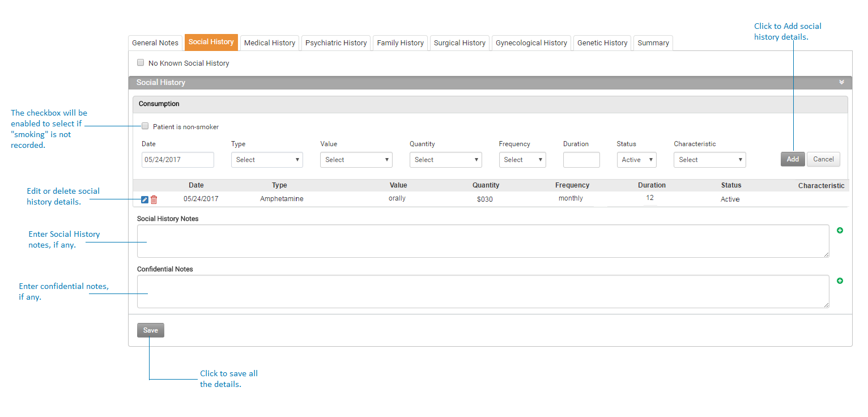Open the Psychiatric History tab
The image size is (868, 417).
tap(336, 43)
